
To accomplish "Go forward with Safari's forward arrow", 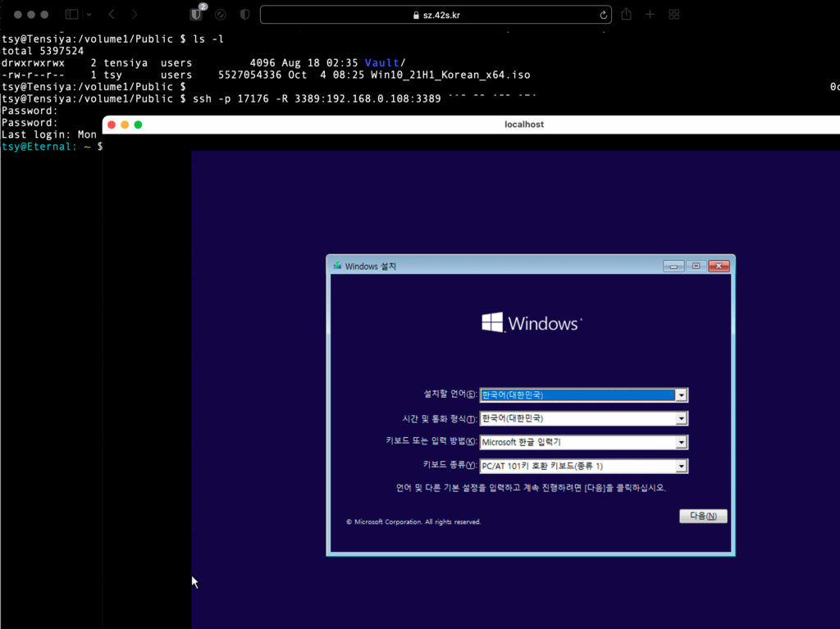I will click(135, 15).
